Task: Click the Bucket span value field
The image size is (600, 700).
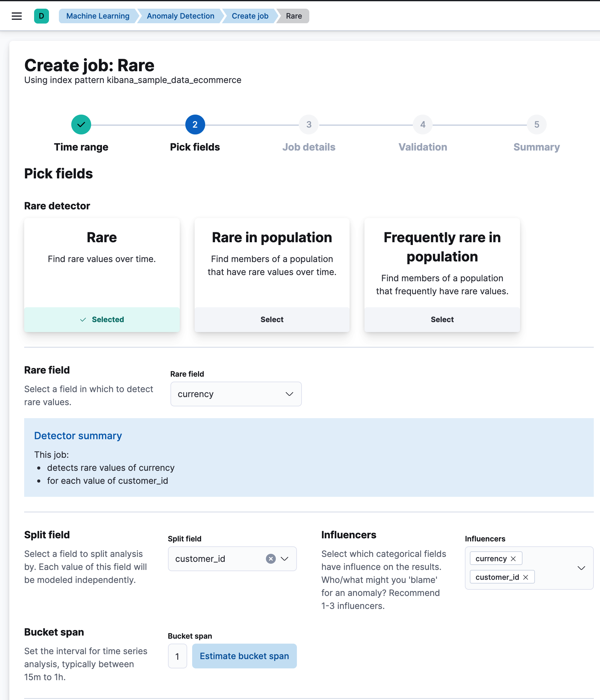Action: (x=177, y=656)
